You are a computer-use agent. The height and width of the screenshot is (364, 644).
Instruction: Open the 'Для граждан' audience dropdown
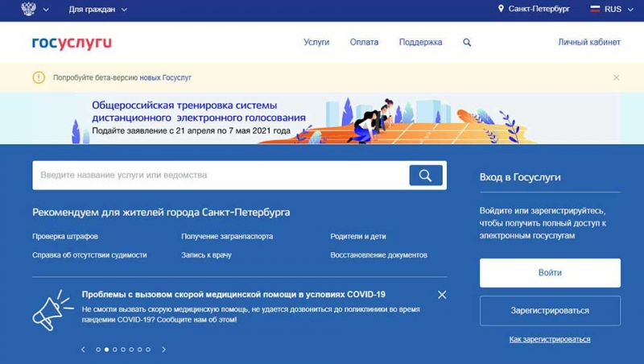point(97,9)
